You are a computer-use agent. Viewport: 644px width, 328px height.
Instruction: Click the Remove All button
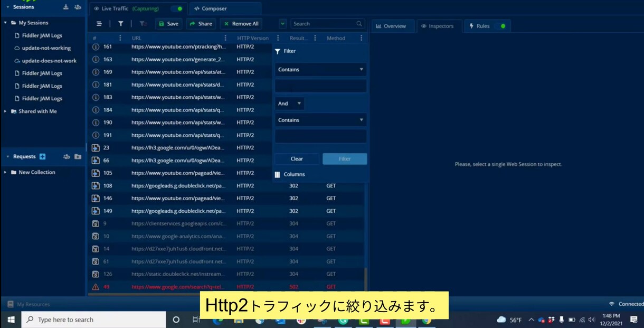coord(240,24)
